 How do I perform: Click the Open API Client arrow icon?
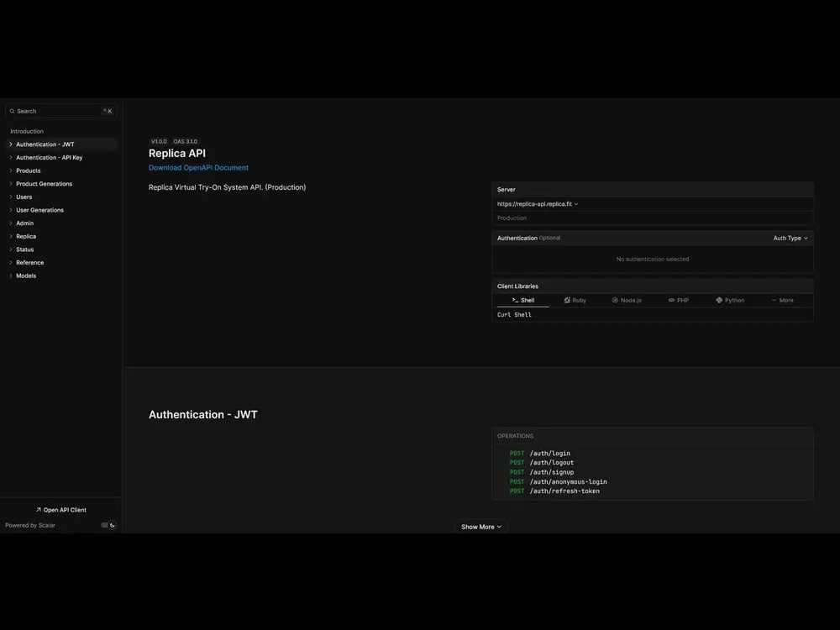click(x=38, y=510)
